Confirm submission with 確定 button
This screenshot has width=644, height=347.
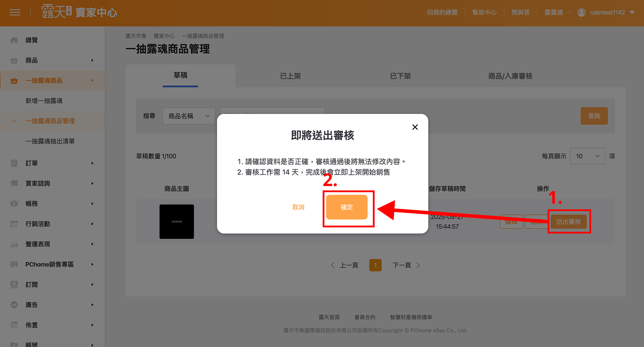pos(347,207)
